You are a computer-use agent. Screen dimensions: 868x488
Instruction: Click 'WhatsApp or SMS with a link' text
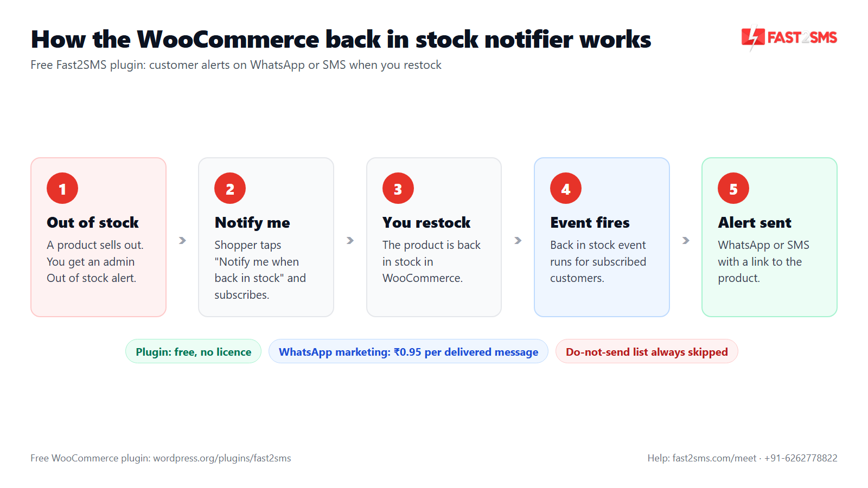coord(763,261)
